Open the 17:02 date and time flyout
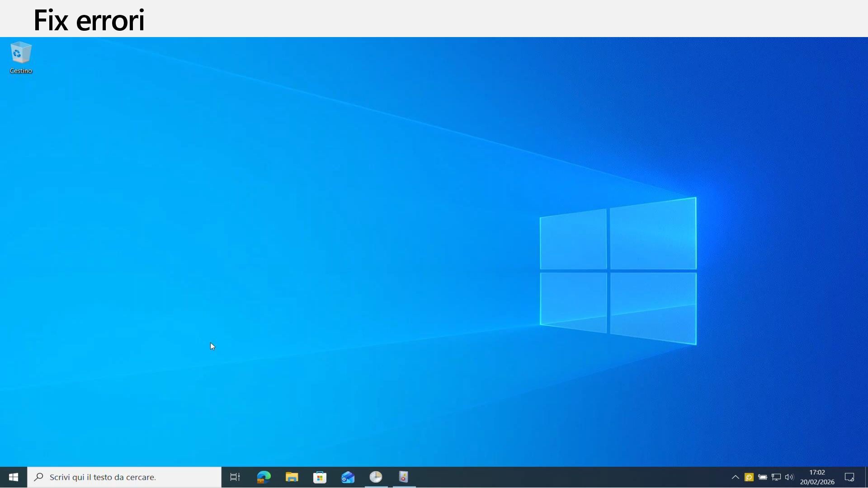This screenshot has height=488, width=868. [817, 477]
